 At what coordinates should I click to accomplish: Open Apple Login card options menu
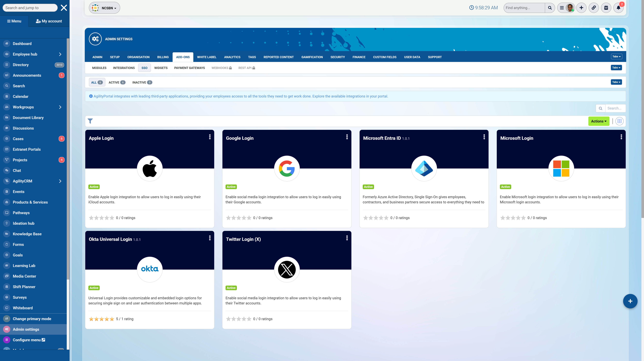[x=210, y=137]
